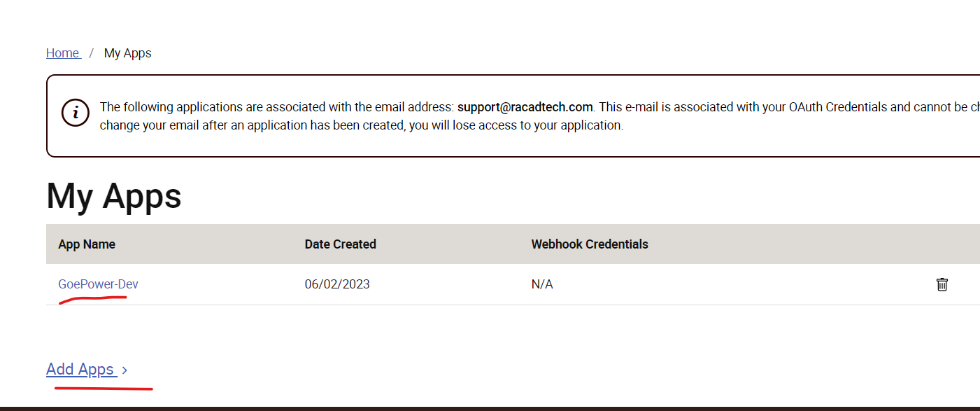Delete GoePower-Dev using the trash icon

[x=942, y=284]
